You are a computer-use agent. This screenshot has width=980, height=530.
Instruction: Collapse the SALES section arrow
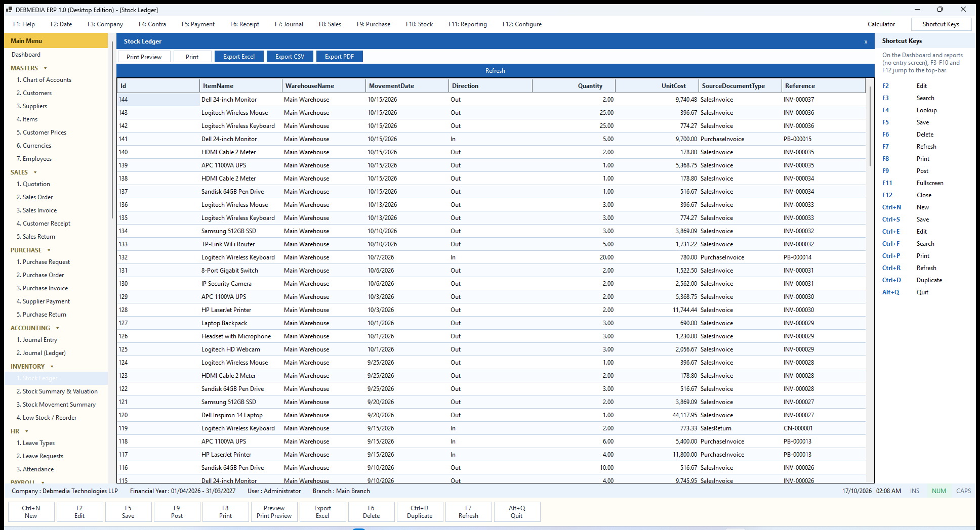tap(35, 172)
